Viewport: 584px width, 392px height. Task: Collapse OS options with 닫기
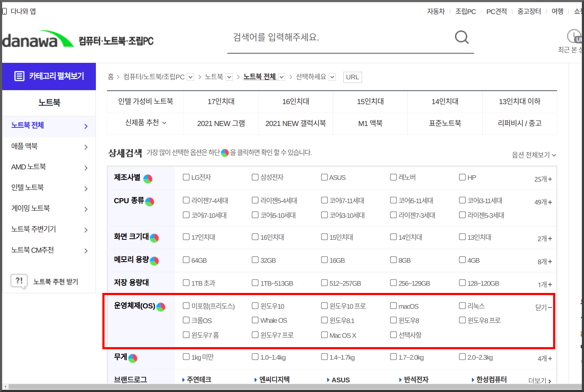point(543,307)
